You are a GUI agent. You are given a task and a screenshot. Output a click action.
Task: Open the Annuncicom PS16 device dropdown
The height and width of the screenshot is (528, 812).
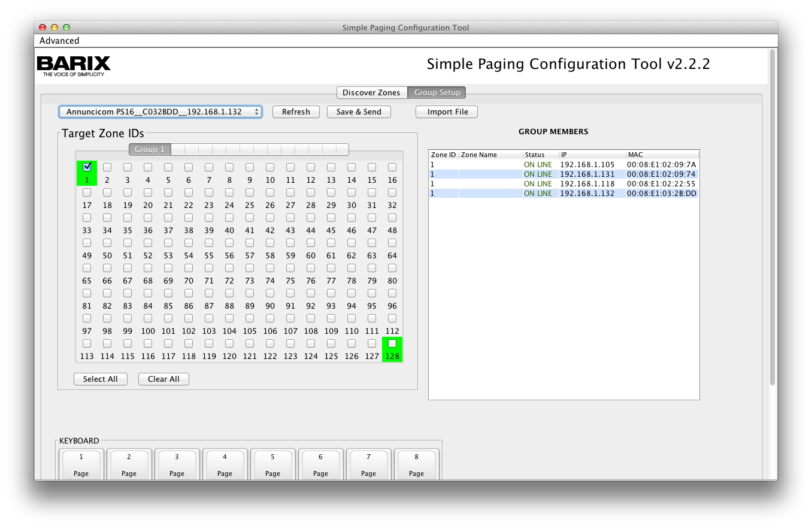pyautogui.click(x=160, y=112)
